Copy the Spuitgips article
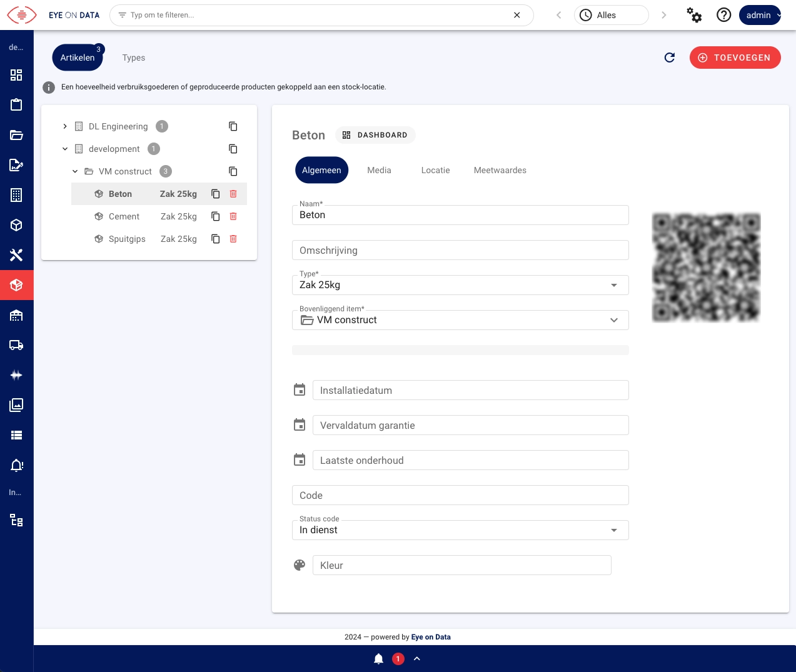 pos(216,239)
